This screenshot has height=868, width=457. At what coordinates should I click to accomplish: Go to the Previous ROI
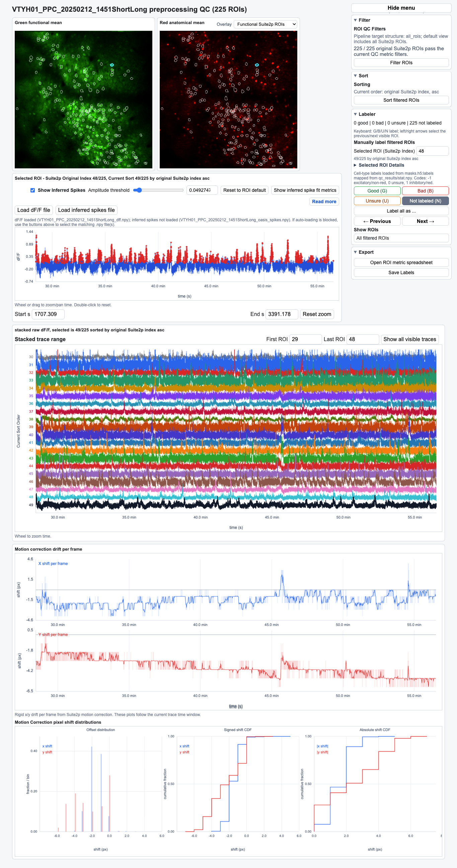click(x=377, y=221)
